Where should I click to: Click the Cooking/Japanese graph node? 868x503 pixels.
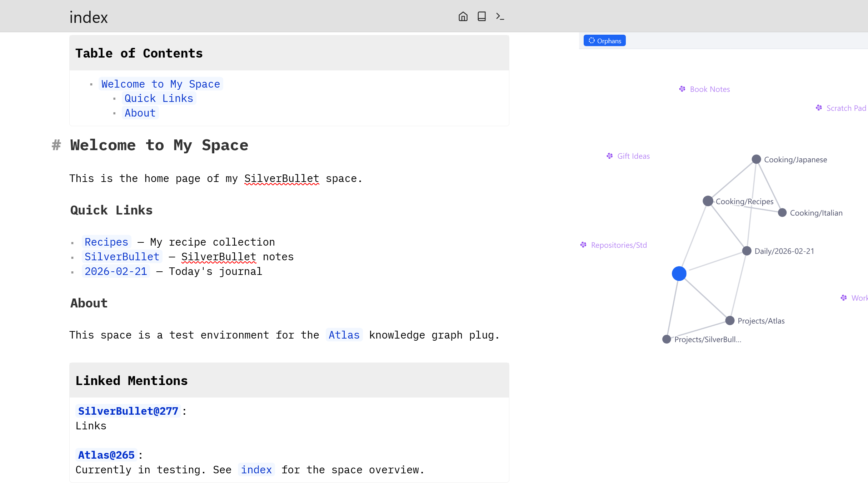click(756, 159)
